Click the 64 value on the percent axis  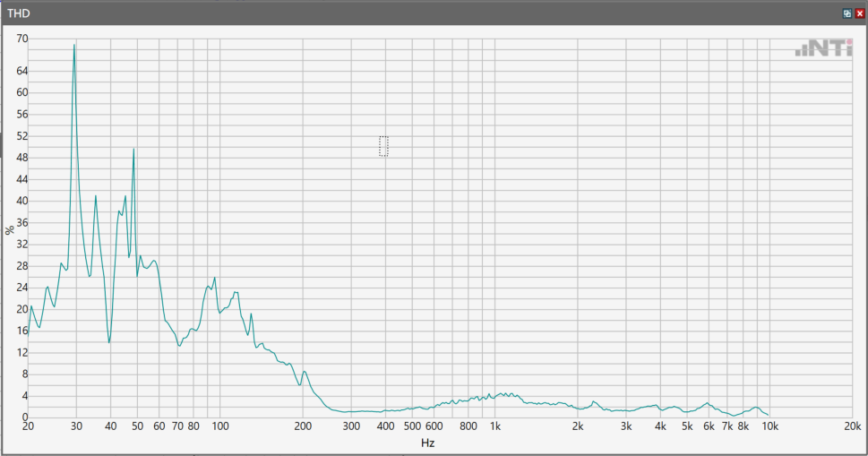[x=22, y=71]
